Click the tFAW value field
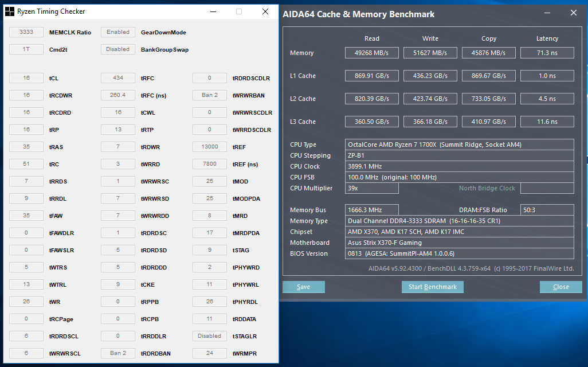Image resolution: width=588 pixels, height=367 pixels. (x=26, y=216)
